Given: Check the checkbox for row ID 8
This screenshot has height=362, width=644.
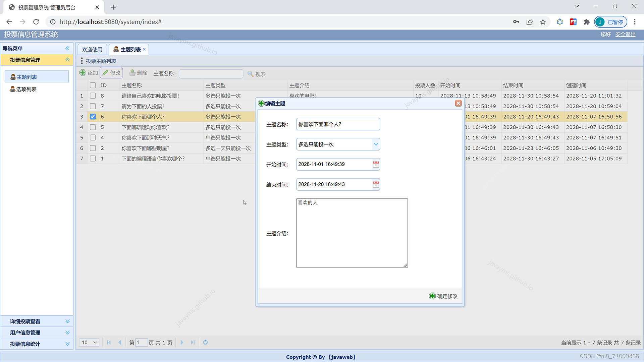Looking at the screenshot, I should [x=93, y=96].
